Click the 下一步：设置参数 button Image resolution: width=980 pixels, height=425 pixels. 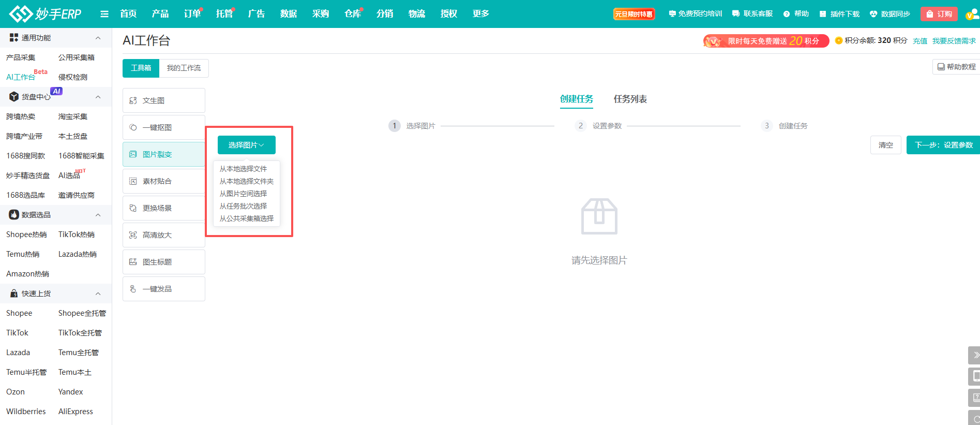pyautogui.click(x=943, y=145)
